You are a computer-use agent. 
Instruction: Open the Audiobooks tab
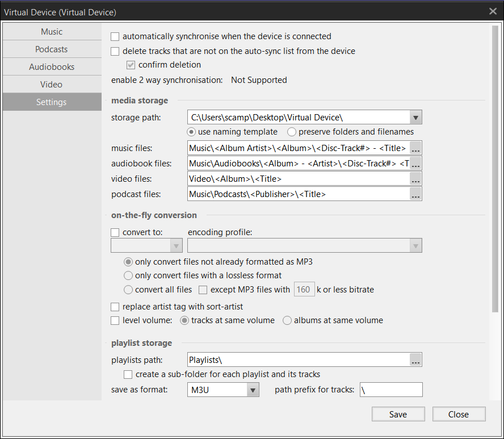click(52, 67)
